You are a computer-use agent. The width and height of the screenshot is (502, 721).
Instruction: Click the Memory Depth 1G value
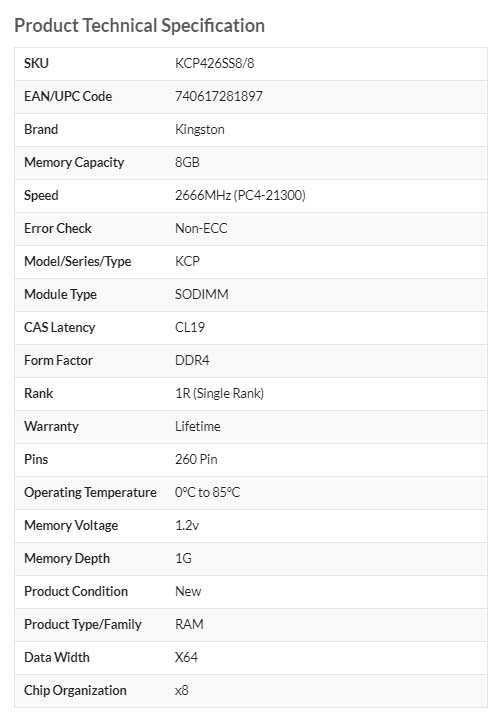tap(183, 558)
